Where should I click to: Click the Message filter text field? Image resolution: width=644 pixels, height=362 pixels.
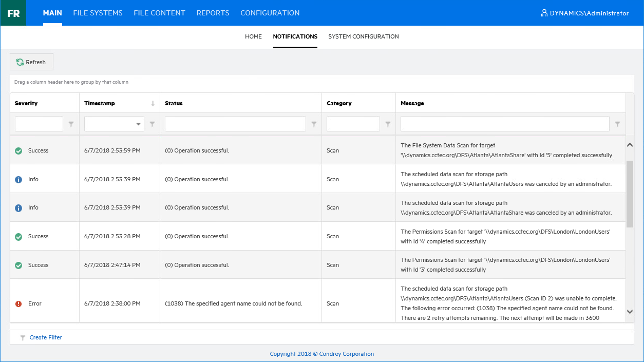click(504, 124)
